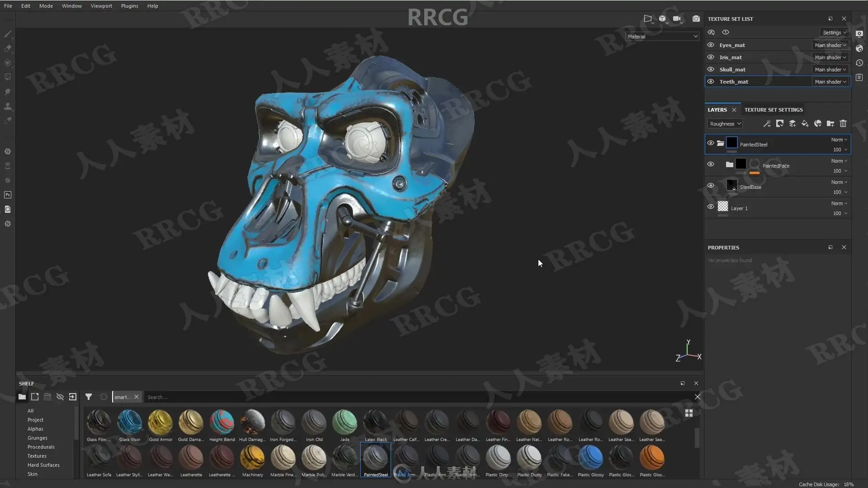Toggle visibility of Skull_mat texture set
The height and width of the screenshot is (488, 868).
711,69
